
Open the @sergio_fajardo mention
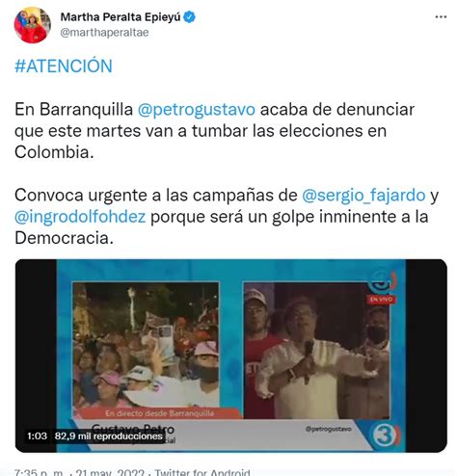click(363, 196)
